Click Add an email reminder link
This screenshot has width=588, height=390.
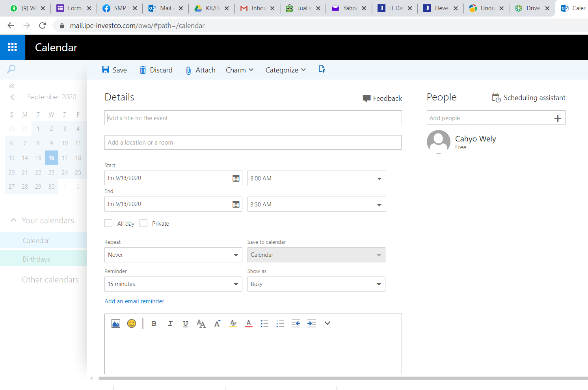tap(134, 301)
